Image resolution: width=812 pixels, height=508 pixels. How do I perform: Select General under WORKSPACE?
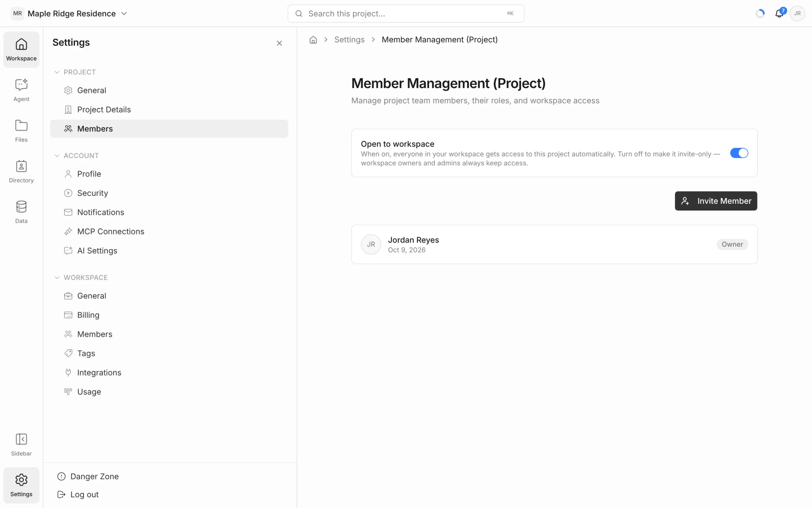[x=169, y=296]
